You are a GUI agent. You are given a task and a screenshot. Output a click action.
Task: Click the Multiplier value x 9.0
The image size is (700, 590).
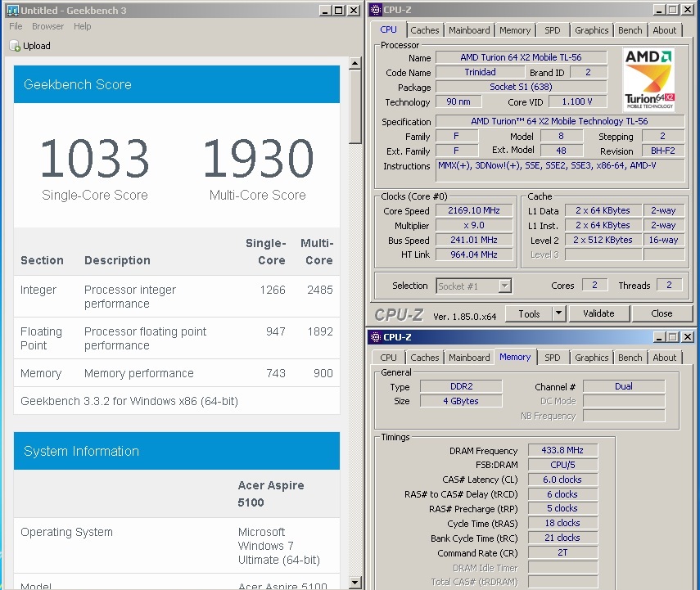pyautogui.click(x=474, y=225)
